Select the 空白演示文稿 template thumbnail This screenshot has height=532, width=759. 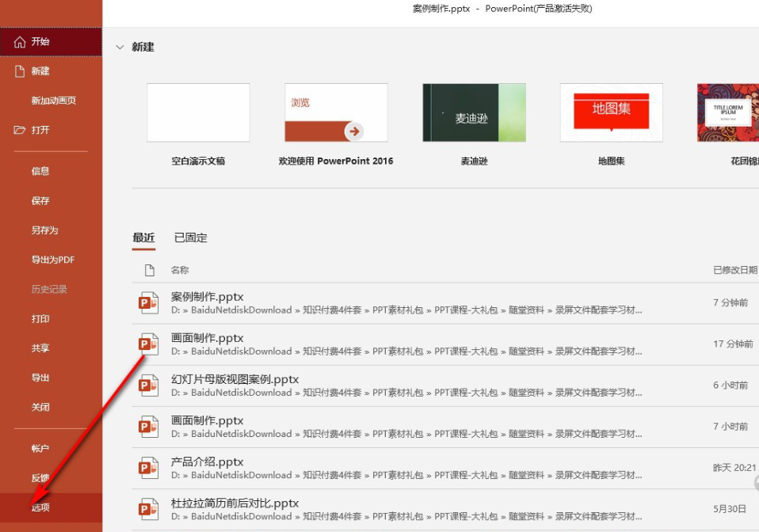tap(198, 112)
